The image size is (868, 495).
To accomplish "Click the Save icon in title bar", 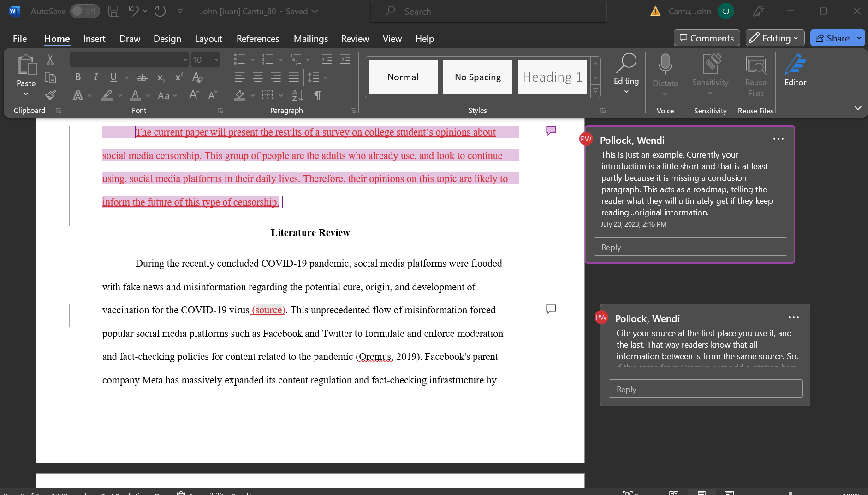I will click(x=114, y=11).
